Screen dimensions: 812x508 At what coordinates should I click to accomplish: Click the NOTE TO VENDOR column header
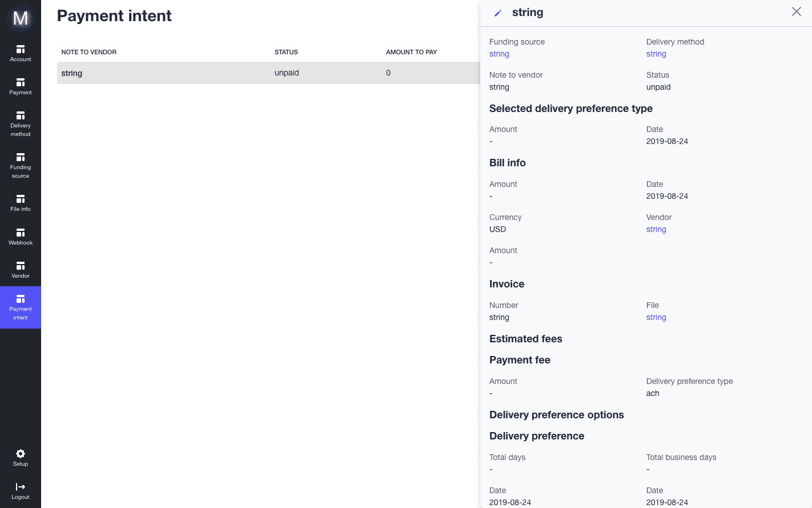[89, 52]
